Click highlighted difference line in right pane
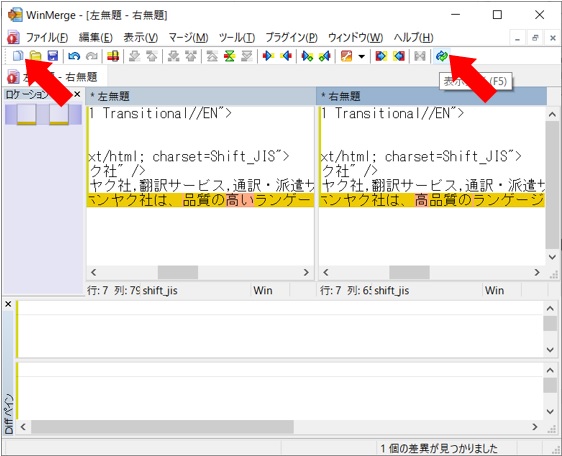The width and height of the screenshot is (562, 456). tap(432, 200)
